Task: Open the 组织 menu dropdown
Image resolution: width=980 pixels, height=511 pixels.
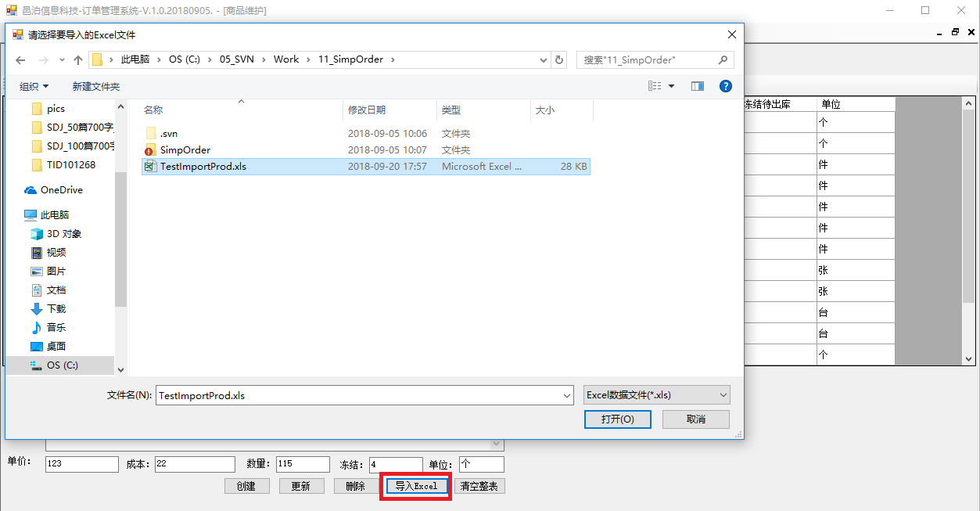Action: 34,86
